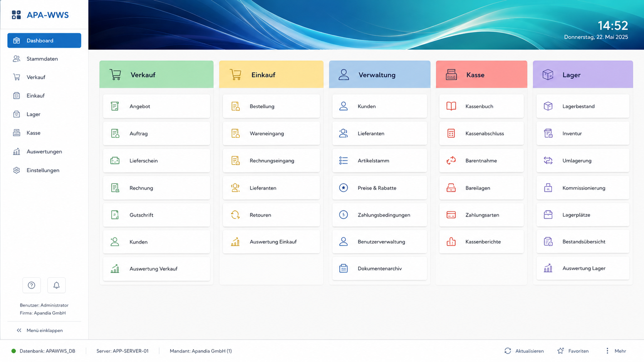The height and width of the screenshot is (362, 644).
Task: Open Favoriten in the status bar
Action: click(x=573, y=351)
